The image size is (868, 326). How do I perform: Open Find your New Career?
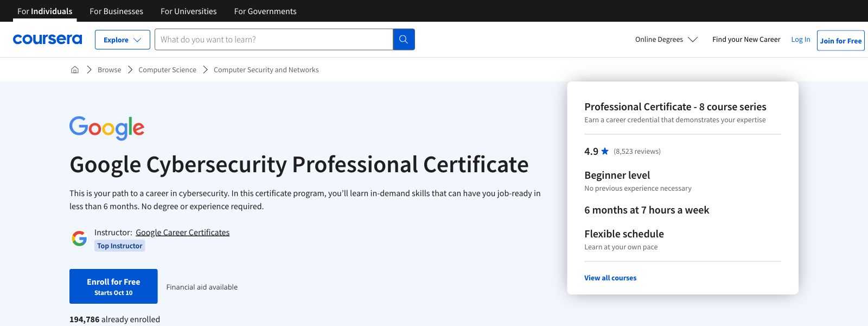point(746,39)
